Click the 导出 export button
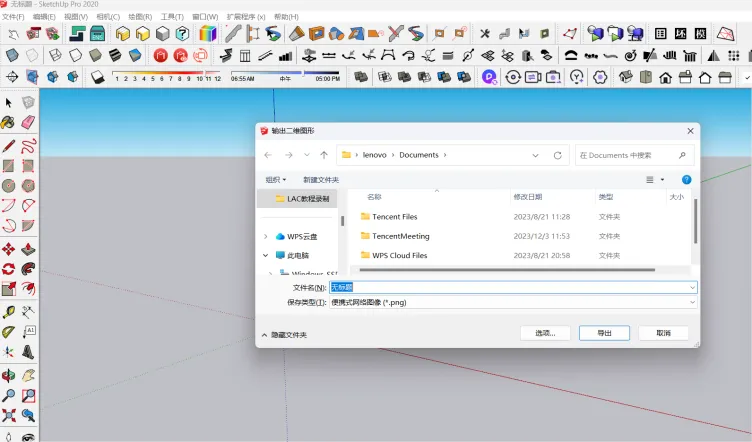 604,333
